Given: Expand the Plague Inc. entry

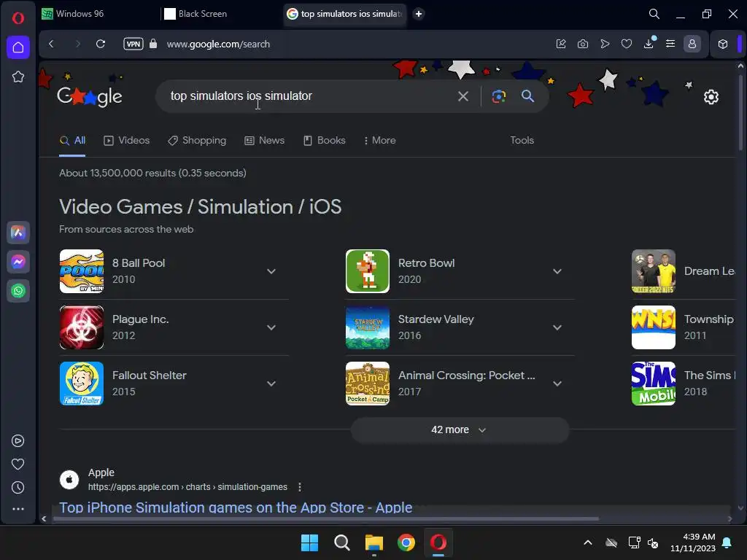Looking at the screenshot, I should point(271,327).
